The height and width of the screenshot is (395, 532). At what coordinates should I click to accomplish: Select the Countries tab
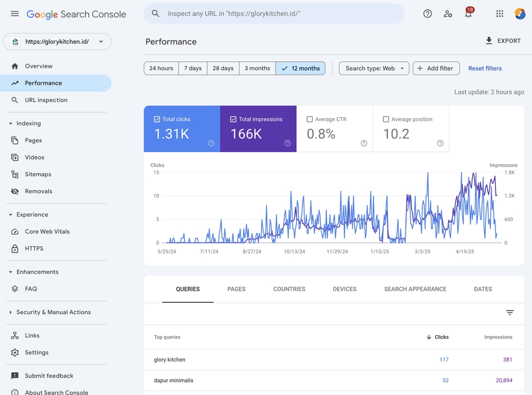pos(289,289)
